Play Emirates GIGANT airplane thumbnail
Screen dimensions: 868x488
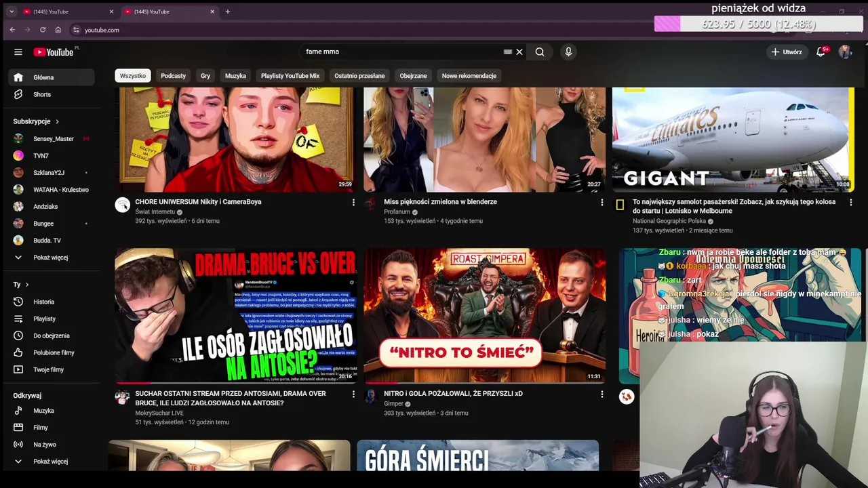[733, 139]
